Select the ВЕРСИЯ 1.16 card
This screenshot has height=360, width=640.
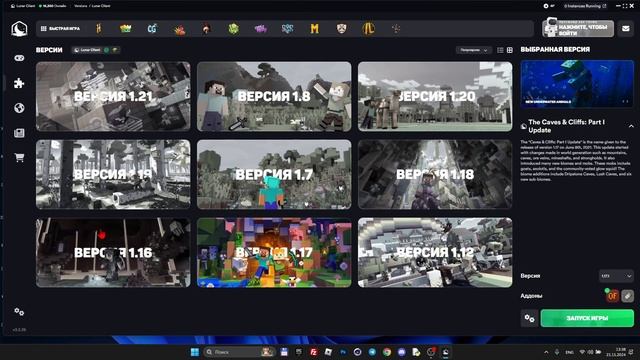click(113, 253)
